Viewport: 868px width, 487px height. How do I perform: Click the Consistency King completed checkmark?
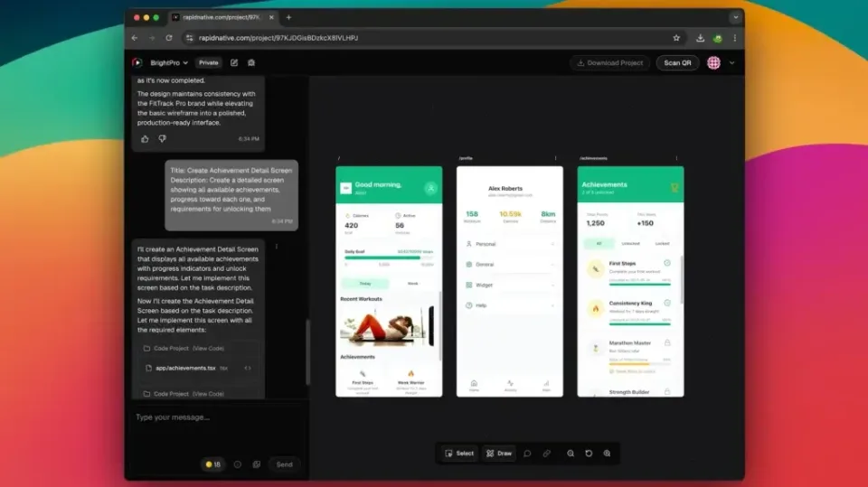(667, 303)
